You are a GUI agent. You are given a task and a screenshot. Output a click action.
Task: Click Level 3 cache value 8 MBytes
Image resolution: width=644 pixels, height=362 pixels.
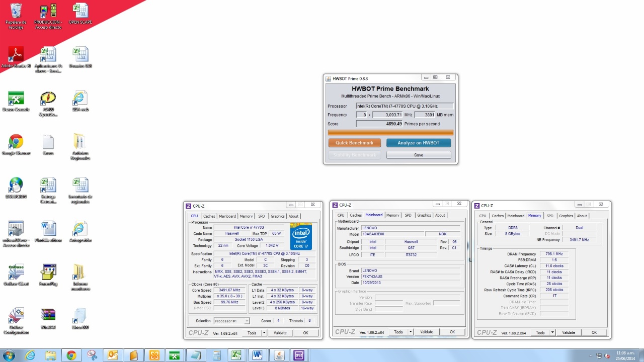tap(282, 308)
